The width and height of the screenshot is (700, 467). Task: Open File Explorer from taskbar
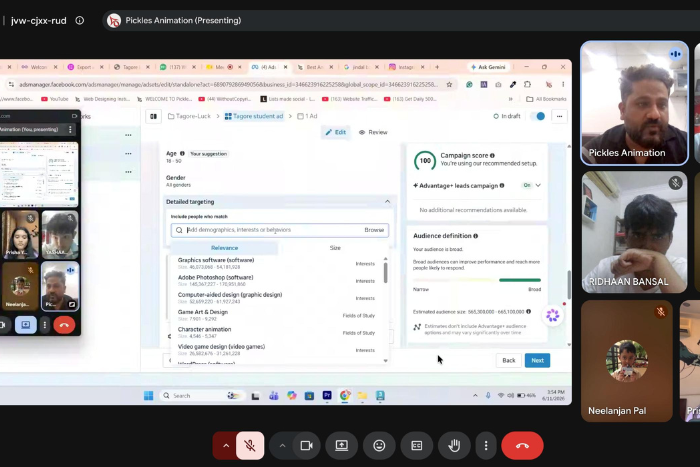(x=362, y=396)
